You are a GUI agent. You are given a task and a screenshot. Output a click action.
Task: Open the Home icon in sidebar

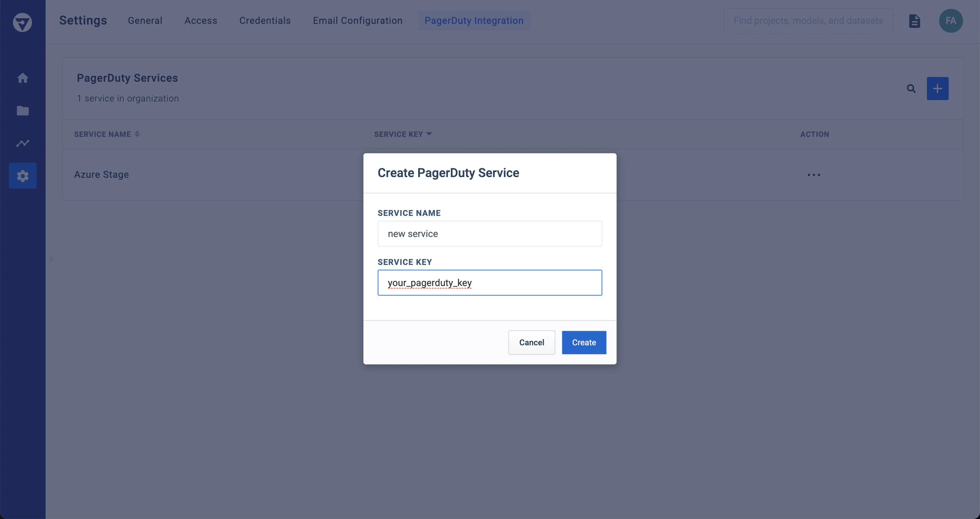coord(23,78)
